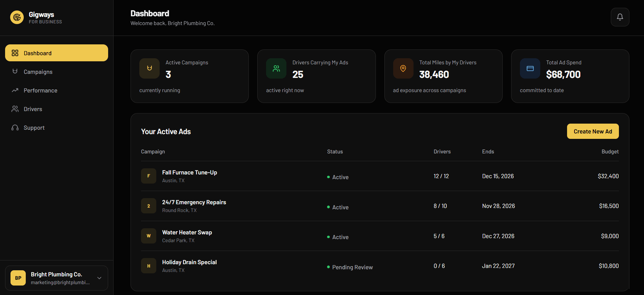644x295 pixels.
Task: Open the Campaigns menu item
Action: (x=57, y=71)
